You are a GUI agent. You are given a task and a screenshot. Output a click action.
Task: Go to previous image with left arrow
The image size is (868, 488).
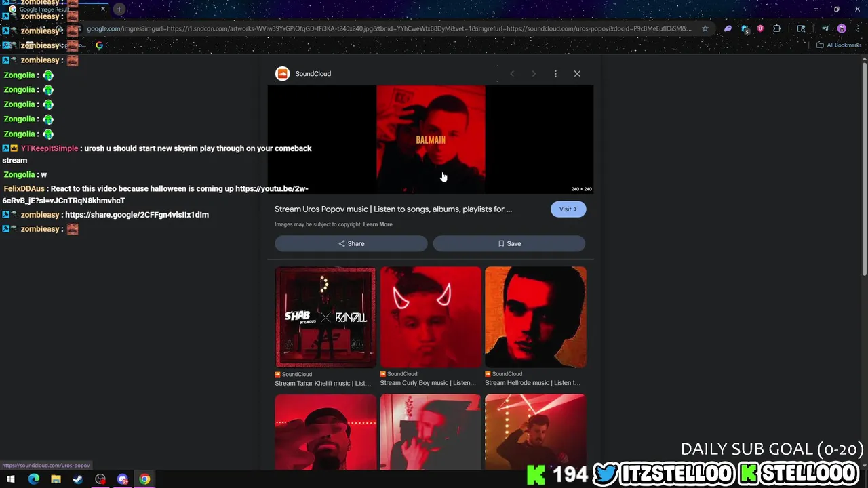coord(512,73)
